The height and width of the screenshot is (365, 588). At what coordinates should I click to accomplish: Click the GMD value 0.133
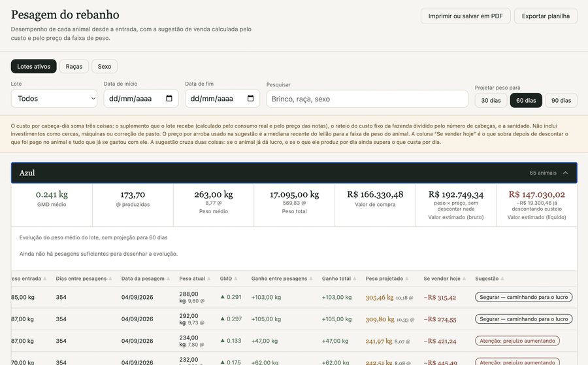tap(234, 341)
